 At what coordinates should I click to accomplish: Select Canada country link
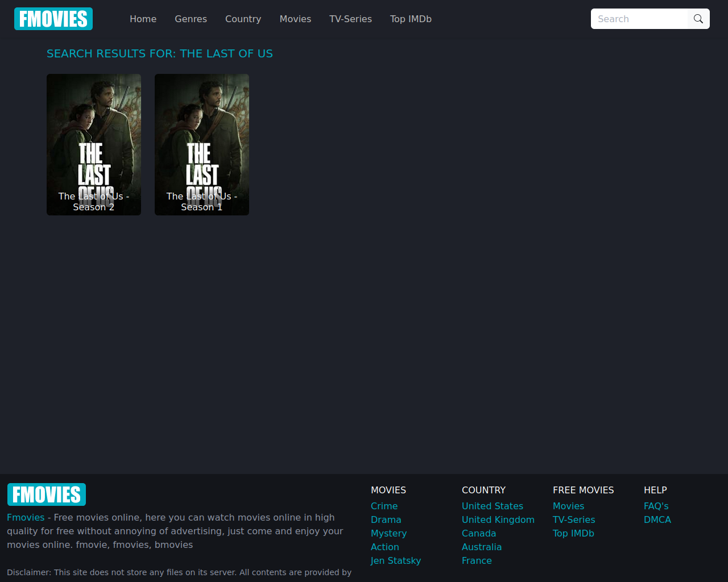(x=479, y=533)
